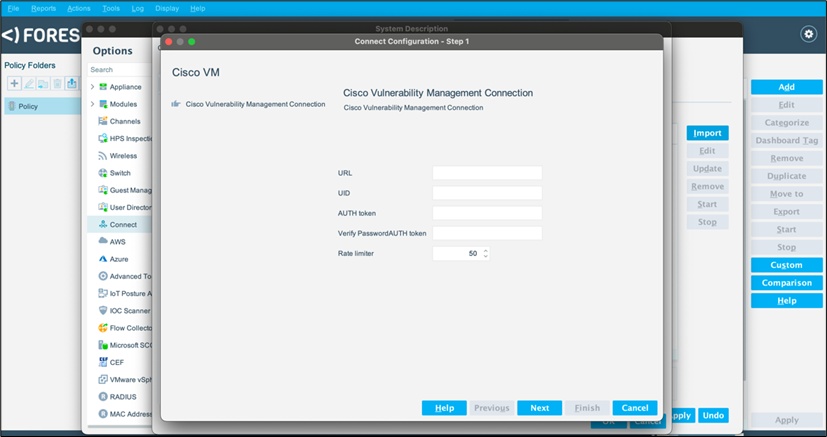
Task: Expand the Appliance tree node
Action: (x=92, y=87)
